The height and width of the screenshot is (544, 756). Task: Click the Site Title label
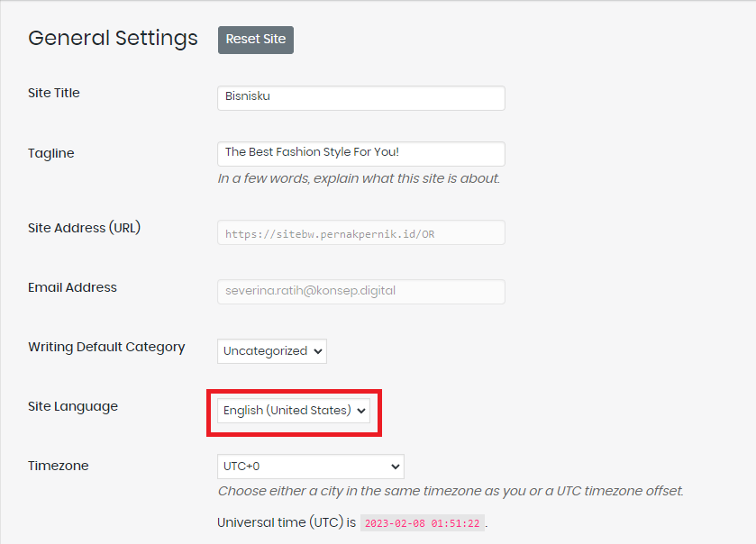[x=54, y=93]
